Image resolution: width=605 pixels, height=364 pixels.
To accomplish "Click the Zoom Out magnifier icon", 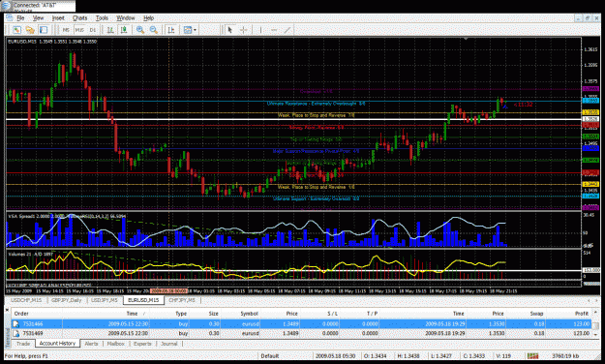I will [154, 30].
